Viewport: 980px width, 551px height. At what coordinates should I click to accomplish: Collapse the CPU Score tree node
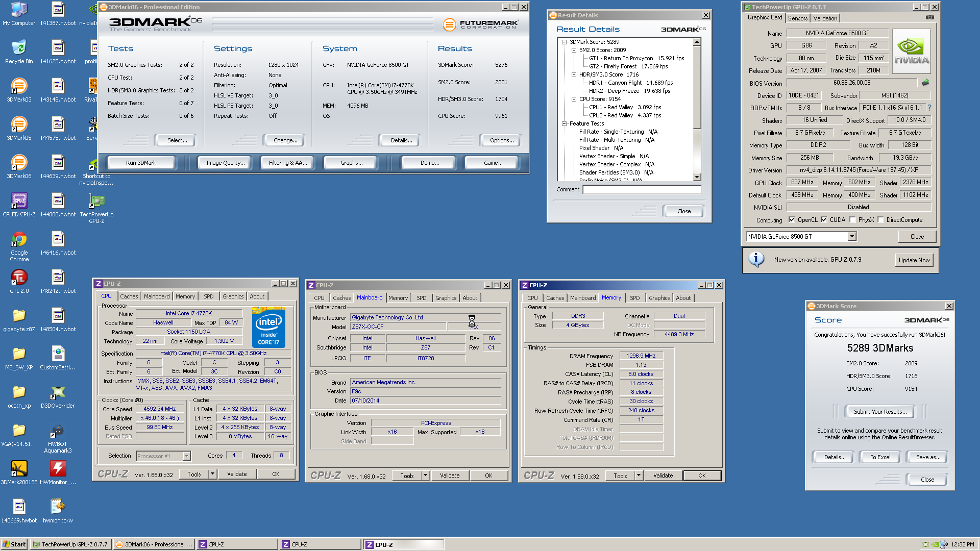[574, 99]
